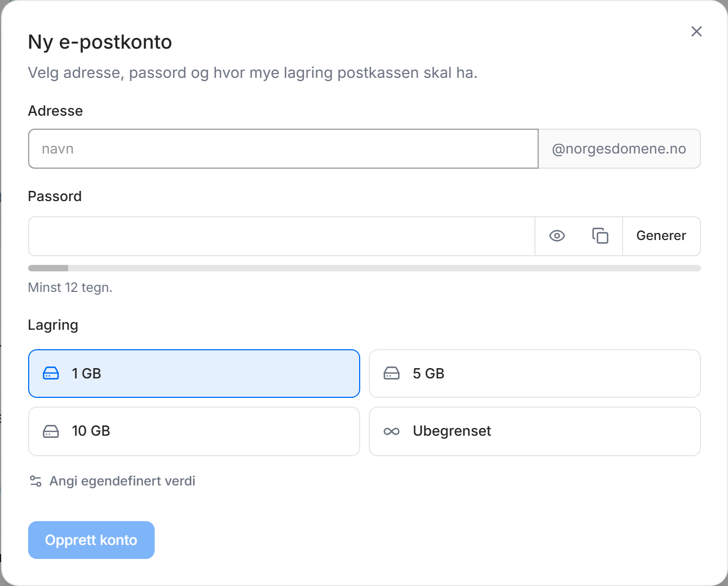Copy password using the copy icon
This screenshot has width=728, height=586.
600,236
